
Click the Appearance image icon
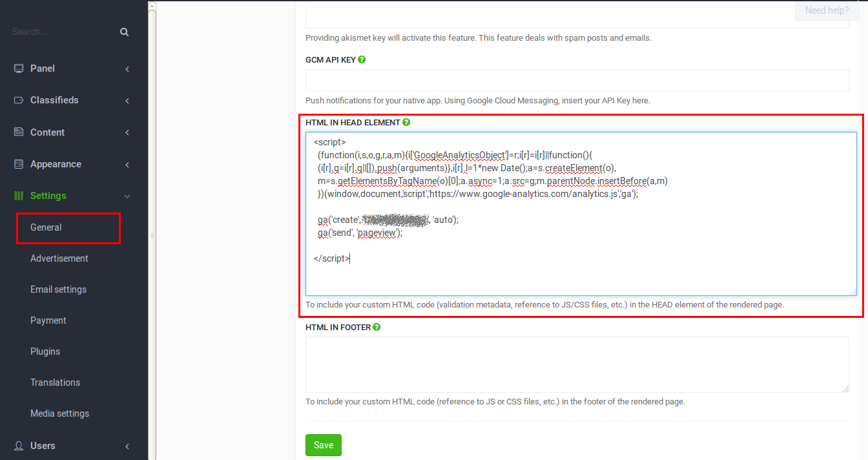point(19,164)
